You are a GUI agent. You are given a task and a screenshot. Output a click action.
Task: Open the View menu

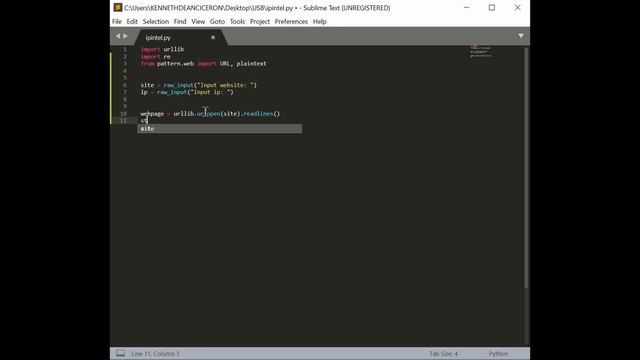coord(198,22)
